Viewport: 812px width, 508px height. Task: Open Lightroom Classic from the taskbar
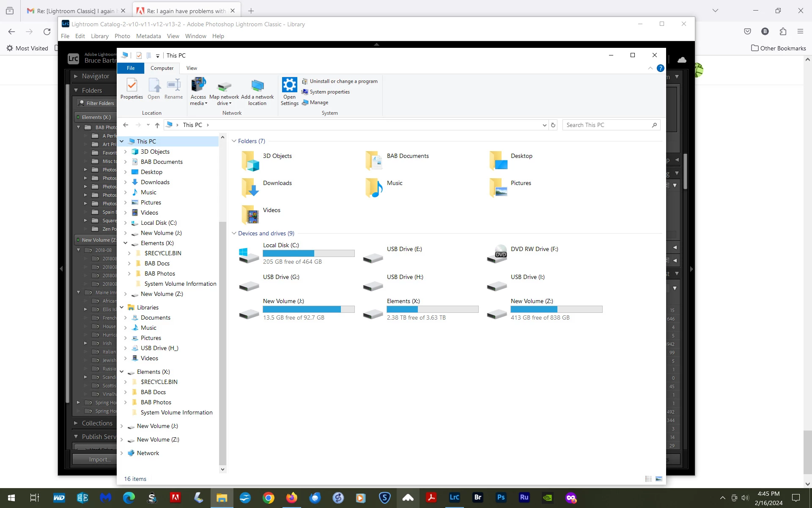pyautogui.click(x=454, y=497)
